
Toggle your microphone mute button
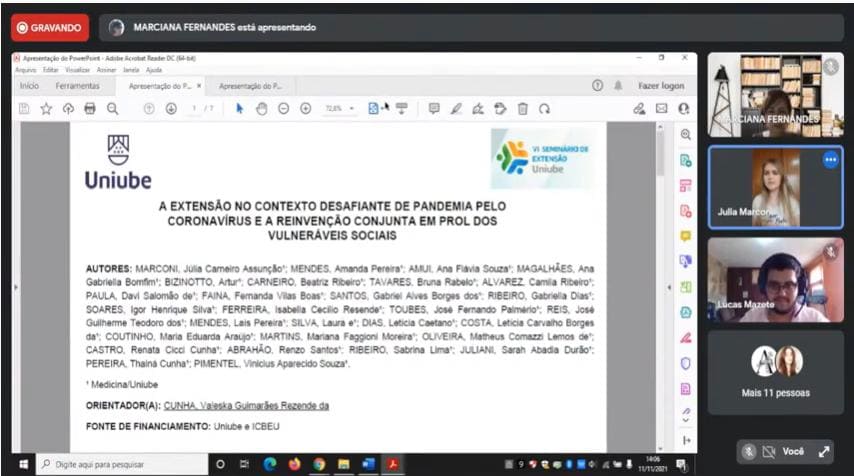tap(749, 451)
